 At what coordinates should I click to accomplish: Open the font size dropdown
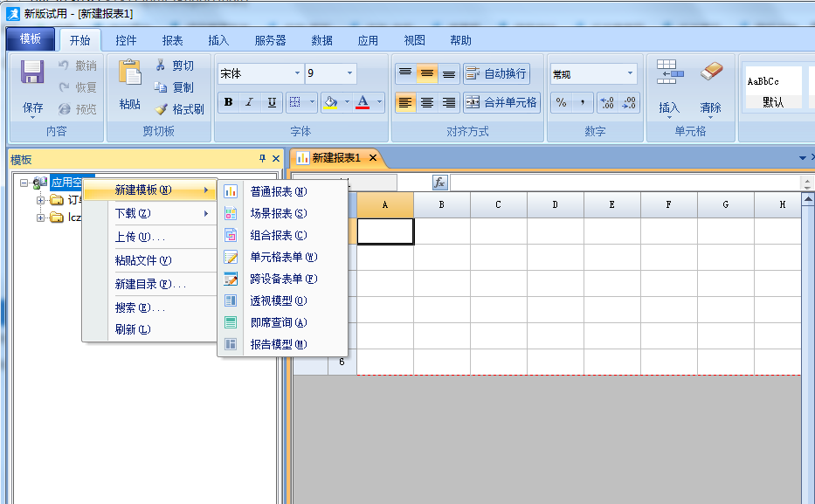point(349,74)
